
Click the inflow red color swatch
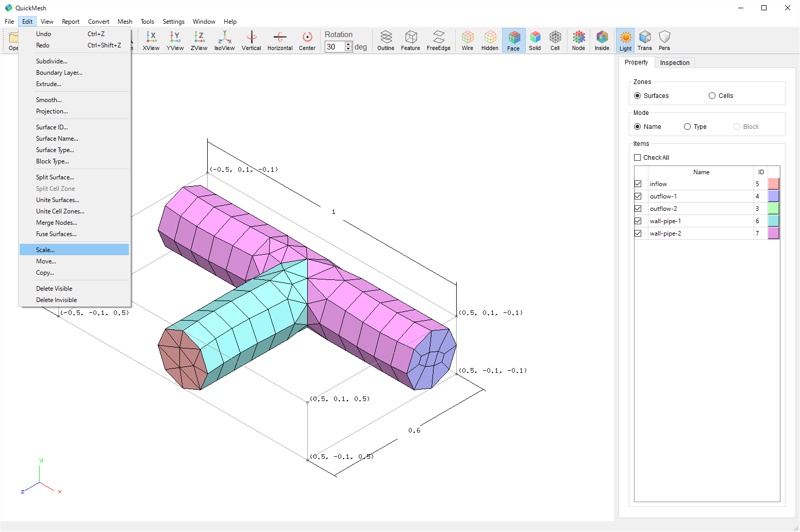(773, 184)
